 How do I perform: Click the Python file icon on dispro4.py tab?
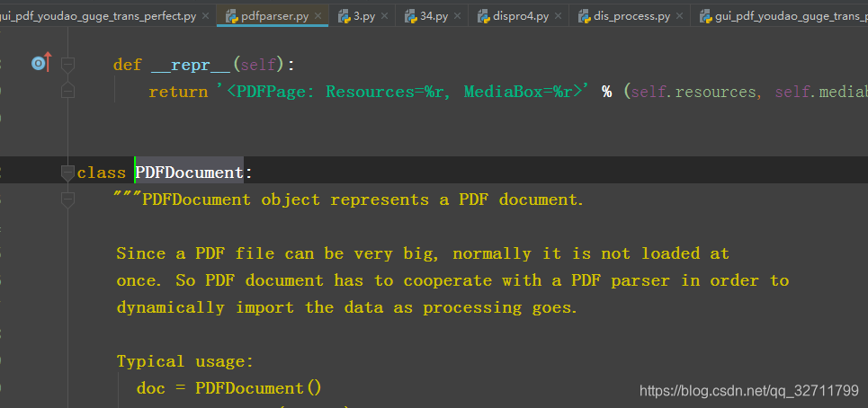(x=484, y=16)
